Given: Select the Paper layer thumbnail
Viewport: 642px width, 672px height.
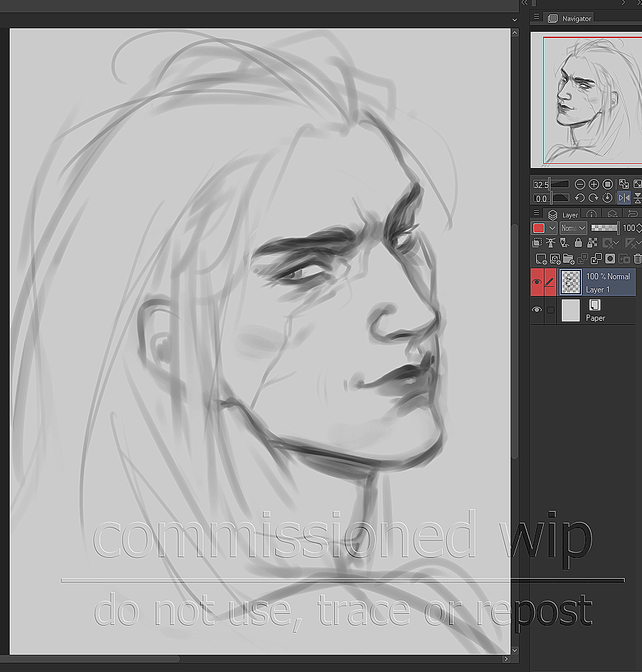Looking at the screenshot, I should (571, 310).
